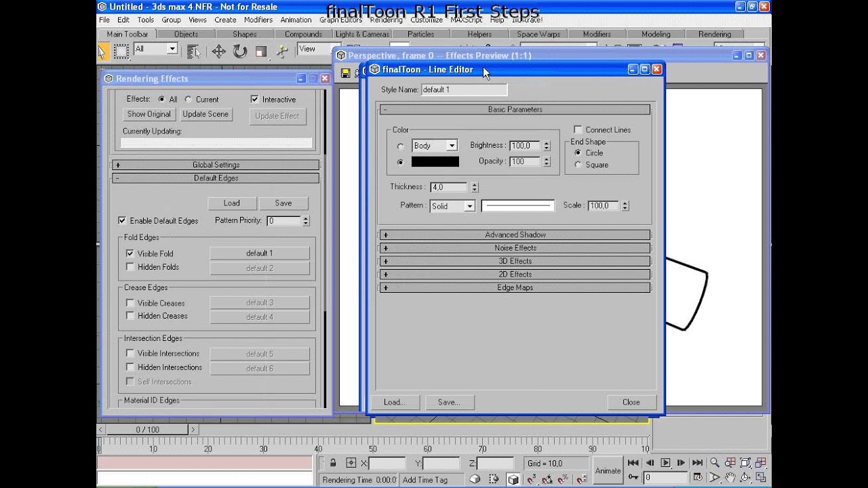868x488 pixels.
Task: Click the 3D snap toggle magnet
Action: point(532,479)
